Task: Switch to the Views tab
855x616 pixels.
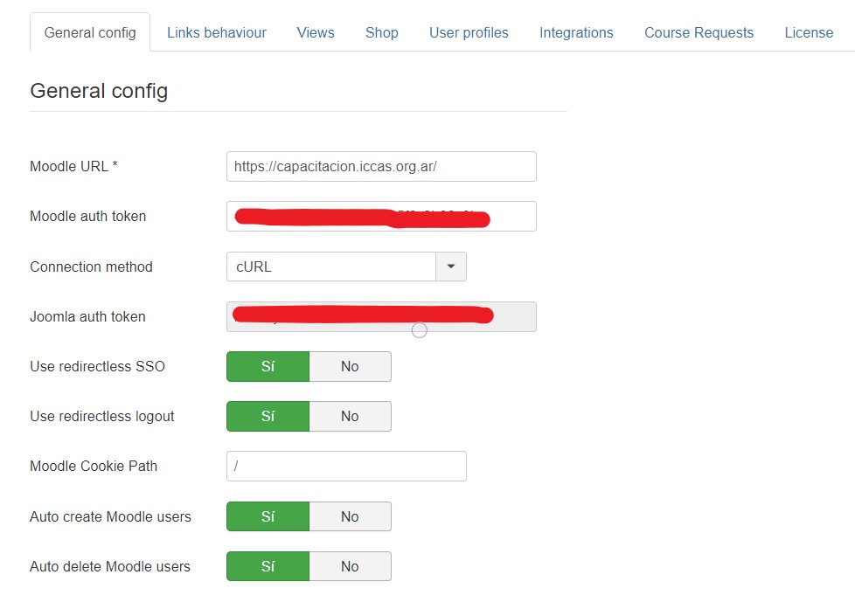Action: [x=315, y=32]
